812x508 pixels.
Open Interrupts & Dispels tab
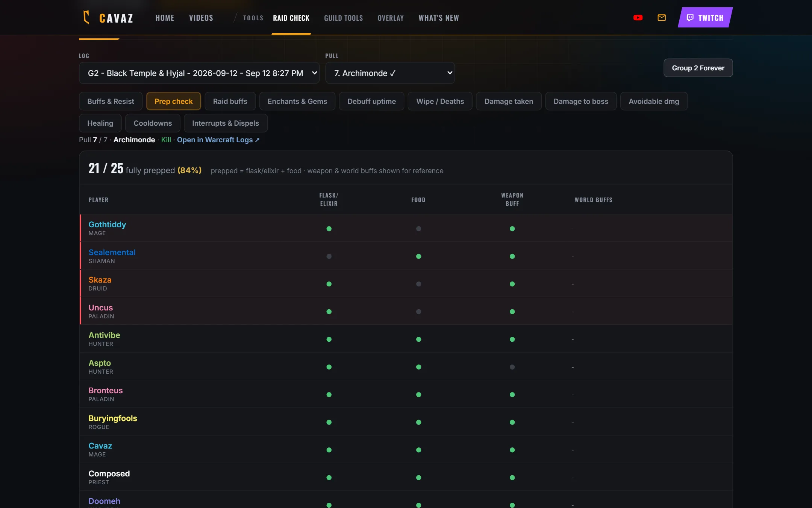tap(226, 123)
